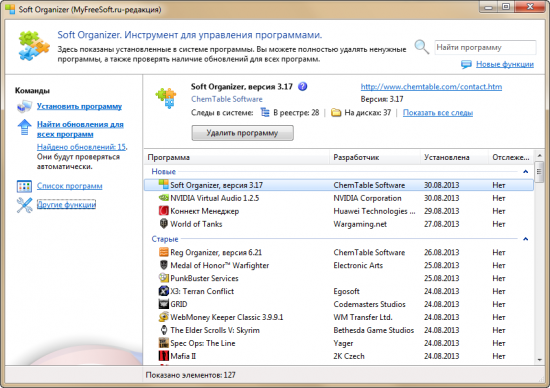Click the Soft Organizer title bar app icon
Screen dimensions: 550x388
pos(10,9)
